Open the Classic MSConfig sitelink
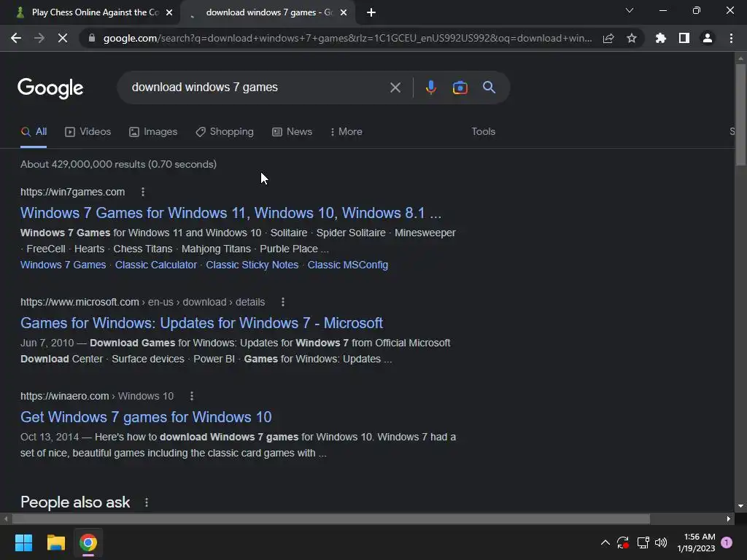This screenshot has width=747, height=560. (x=347, y=265)
